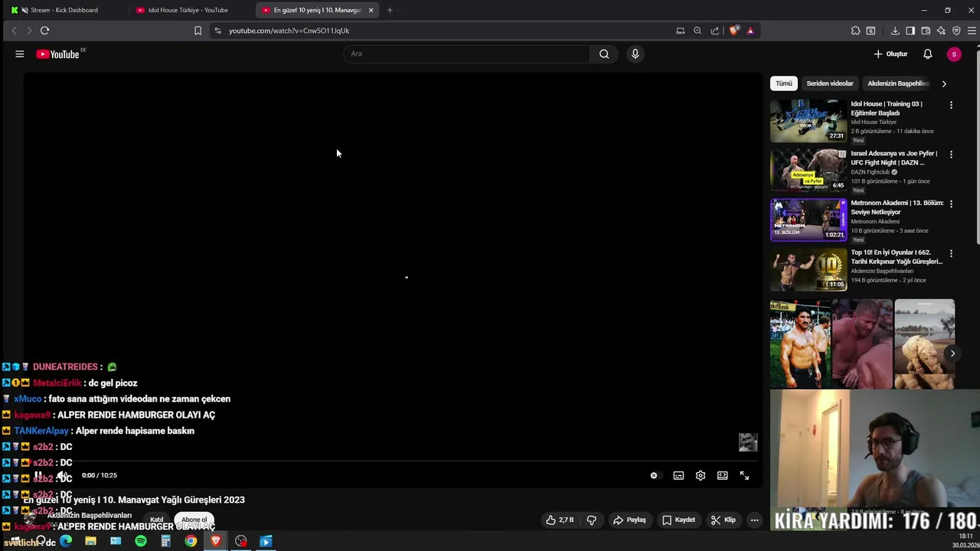This screenshot has width=980, height=551.
Task: Switch to Idol House Türkiye YouTube tab
Action: pos(188,10)
